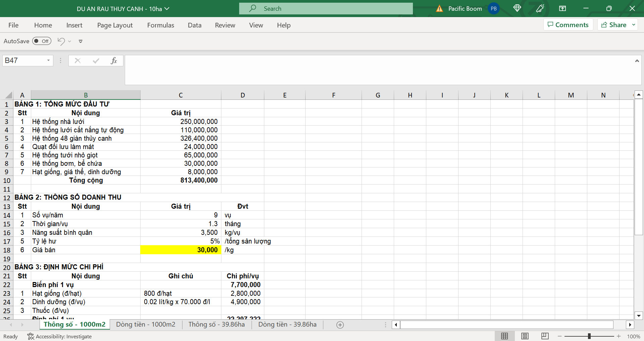This screenshot has width=644, height=341.
Task: Click the account warning triangle icon
Action: (439, 9)
